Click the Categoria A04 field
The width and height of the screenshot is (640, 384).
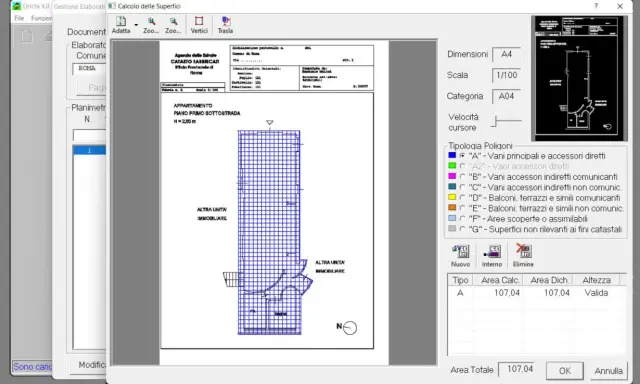click(507, 96)
